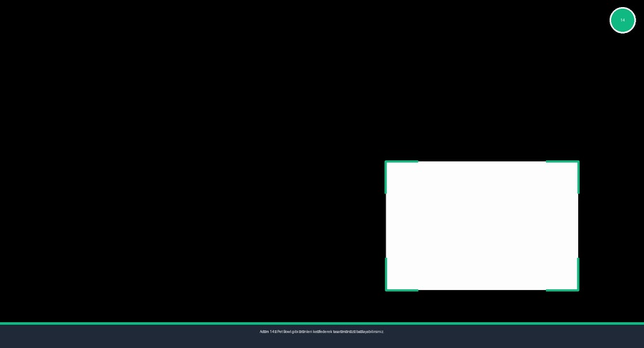
Task: Click the left edge of the highlighted box
Action: click(386, 226)
